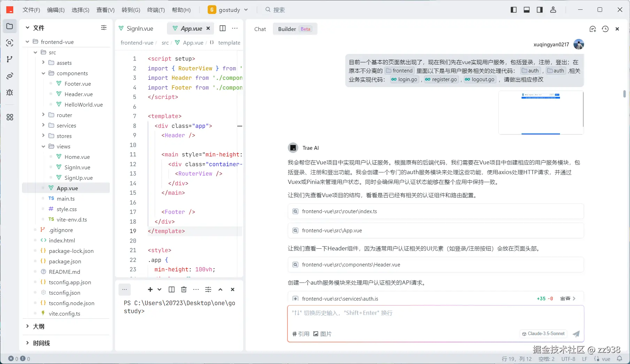Expand the 时间线 timeline section
630x364 pixels.
28,343
